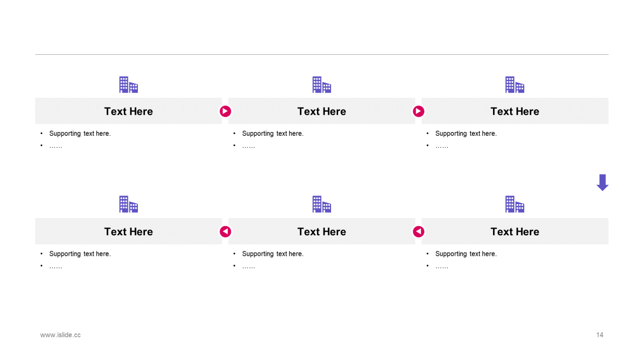Select the pink left-arrow circle beside bottom-left box
Screen dimensions: 644x362
pyautogui.click(x=225, y=231)
